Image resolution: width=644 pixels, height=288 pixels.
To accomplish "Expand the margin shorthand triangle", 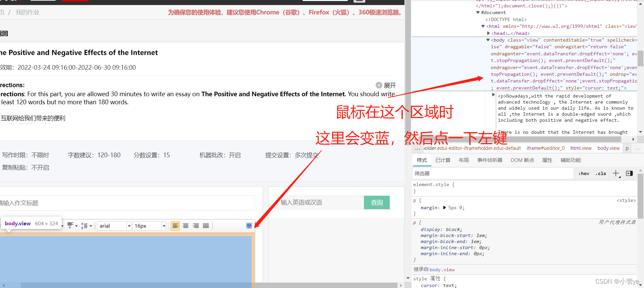I will [x=444, y=208].
